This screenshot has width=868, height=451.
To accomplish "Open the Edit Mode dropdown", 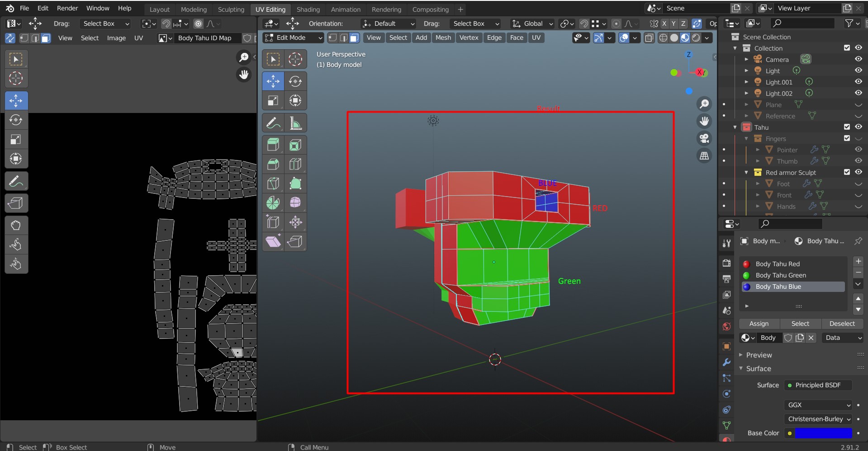I will (294, 38).
